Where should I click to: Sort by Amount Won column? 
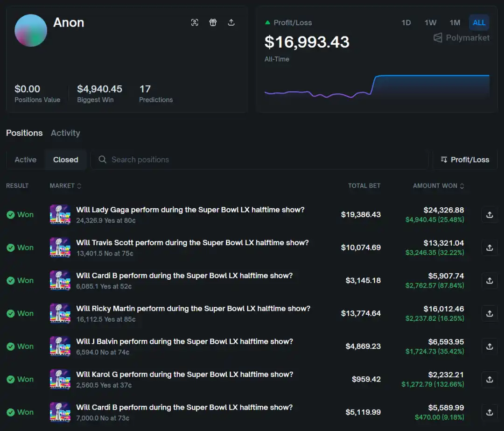pos(438,186)
